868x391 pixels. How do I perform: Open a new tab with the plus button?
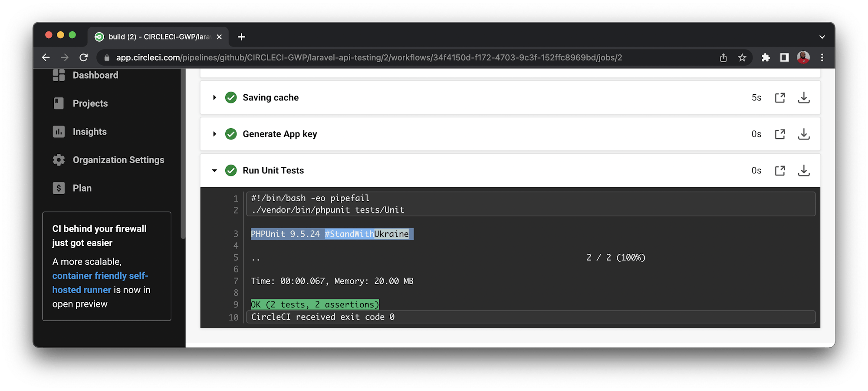click(x=241, y=36)
